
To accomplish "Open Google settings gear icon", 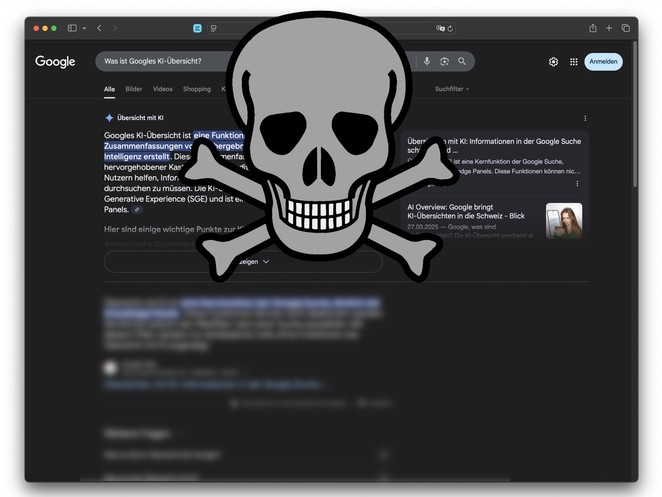I will click(553, 62).
